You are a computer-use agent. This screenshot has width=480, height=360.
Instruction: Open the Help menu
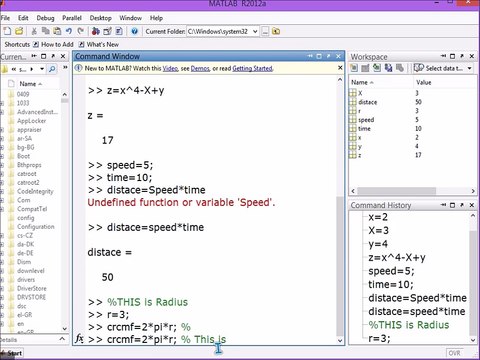pos(156,18)
